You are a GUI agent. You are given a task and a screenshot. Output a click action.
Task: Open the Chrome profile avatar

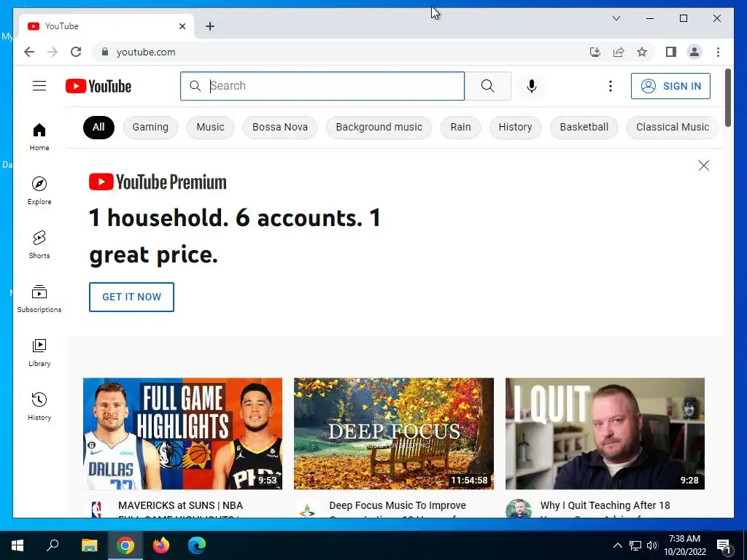pos(694,52)
